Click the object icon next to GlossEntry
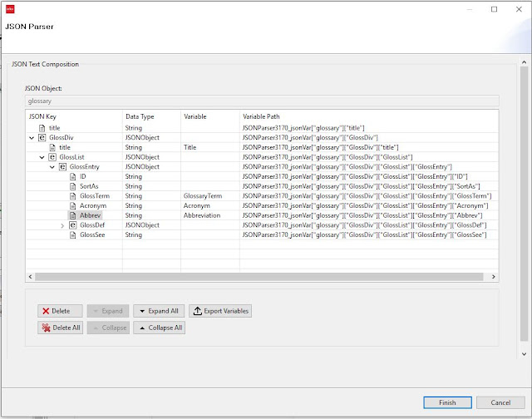Viewport: 532px width, 419px height. coord(62,167)
